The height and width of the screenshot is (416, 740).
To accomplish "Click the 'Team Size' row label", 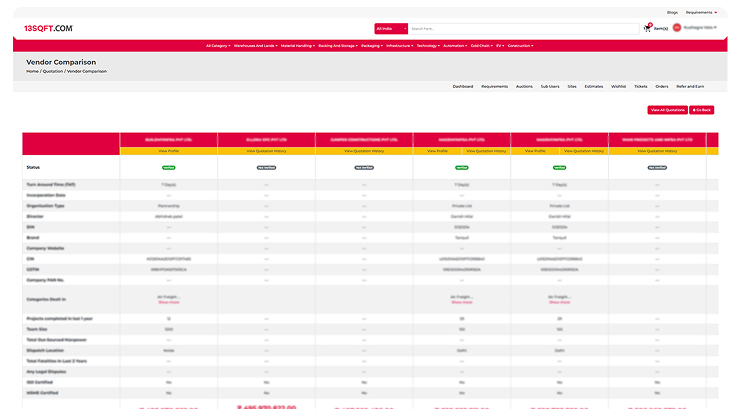I will 36,329.
